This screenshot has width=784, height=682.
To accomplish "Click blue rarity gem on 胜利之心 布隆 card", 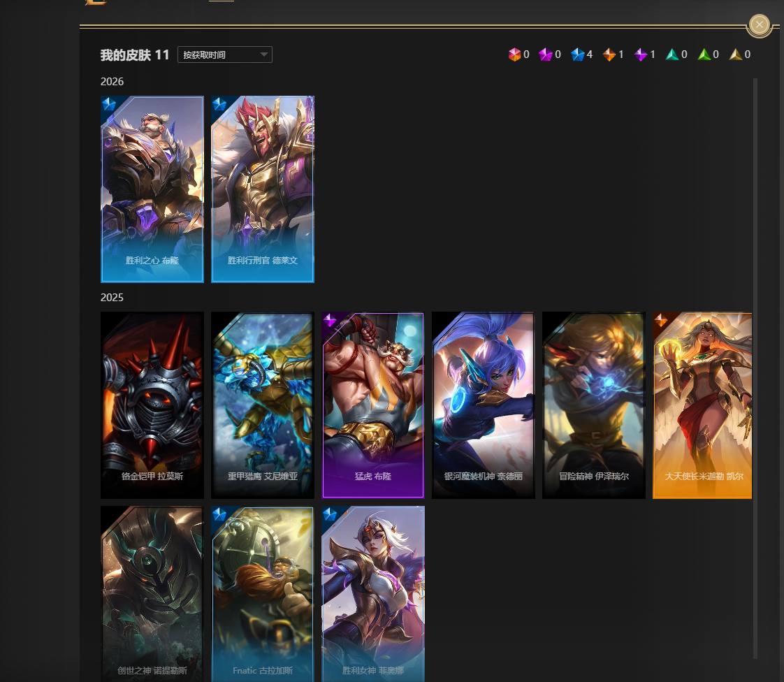I will click(x=109, y=104).
